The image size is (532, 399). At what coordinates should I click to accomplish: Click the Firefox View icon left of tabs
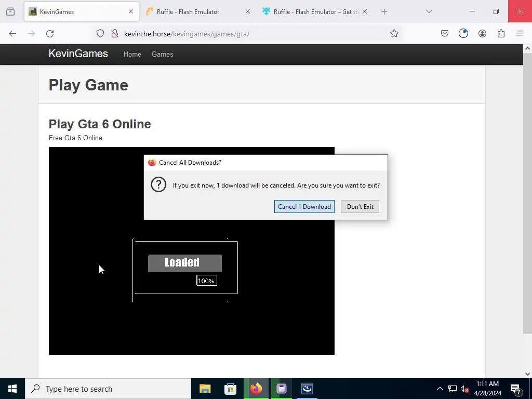pyautogui.click(x=10, y=11)
